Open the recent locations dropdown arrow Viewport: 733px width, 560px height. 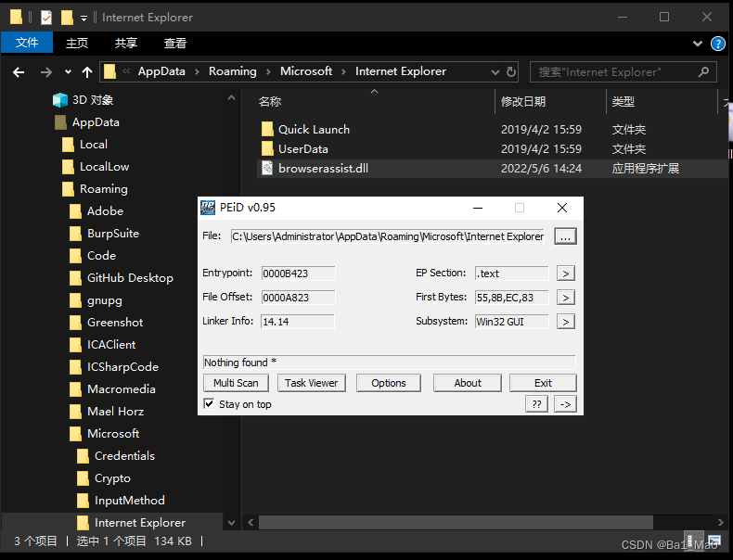69,72
